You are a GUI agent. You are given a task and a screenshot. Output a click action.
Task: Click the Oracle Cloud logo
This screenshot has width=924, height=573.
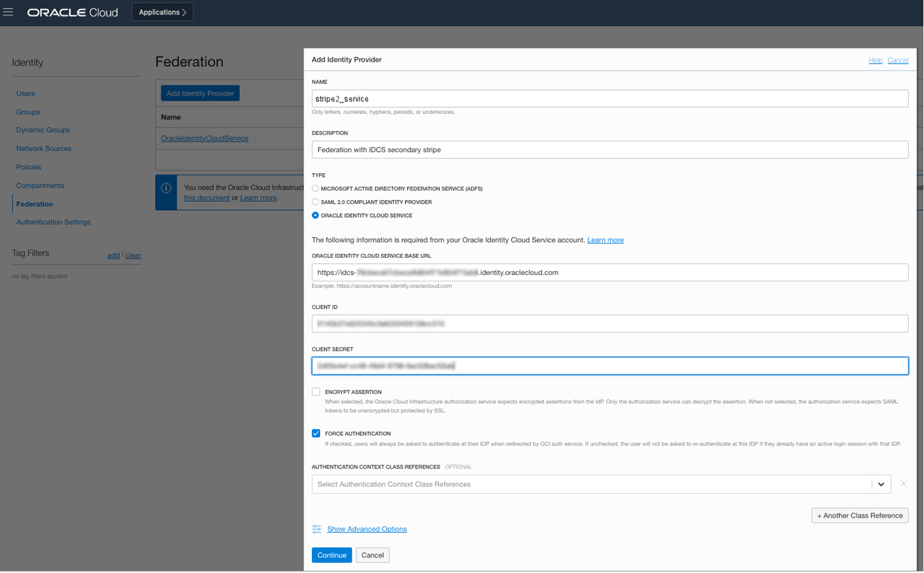[x=72, y=12]
